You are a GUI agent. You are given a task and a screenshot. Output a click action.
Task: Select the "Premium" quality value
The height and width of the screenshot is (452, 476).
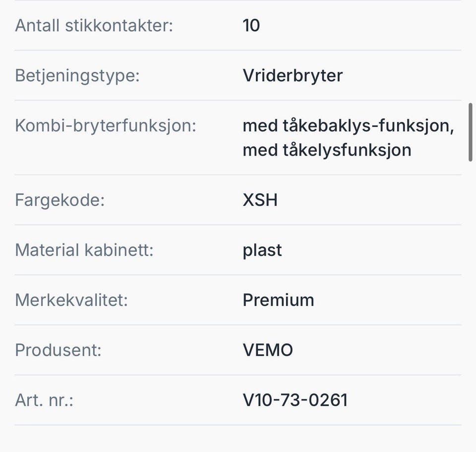pos(278,300)
